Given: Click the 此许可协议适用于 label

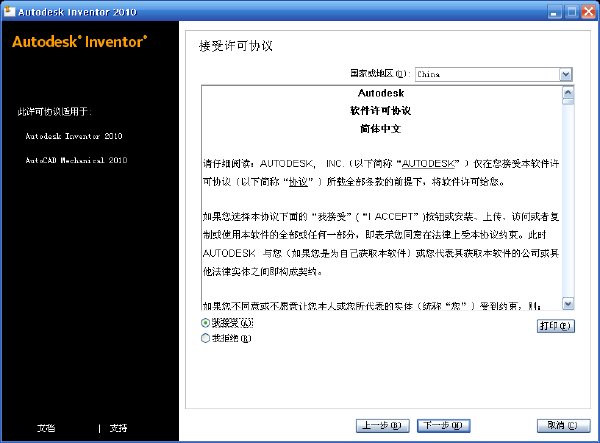Looking at the screenshot, I should [x=54, y=112].
